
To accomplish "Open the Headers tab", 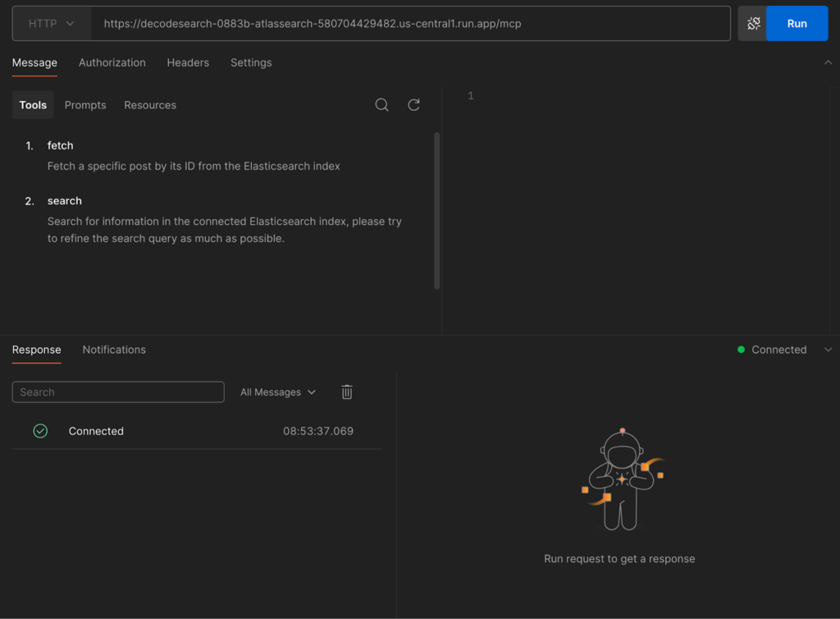I will pos(188,62).
